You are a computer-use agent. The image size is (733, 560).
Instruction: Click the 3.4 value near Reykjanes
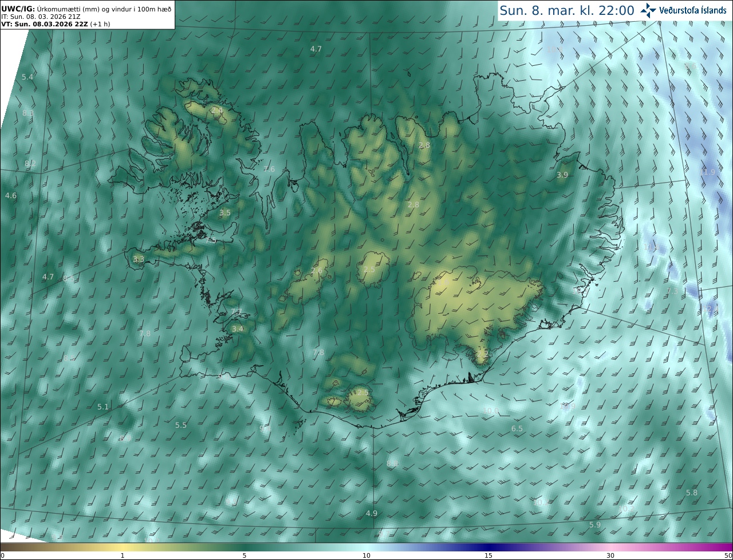click(238, 329)
